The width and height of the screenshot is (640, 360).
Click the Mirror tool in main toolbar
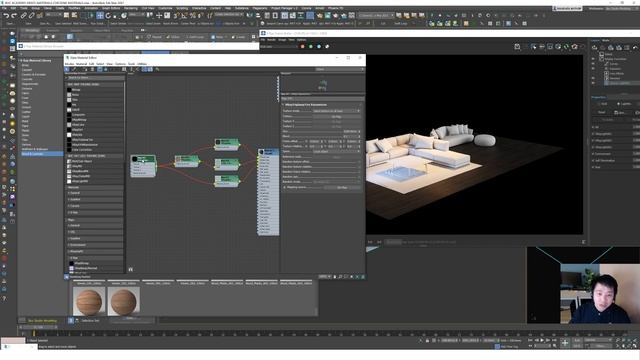[x=249, y=16]
